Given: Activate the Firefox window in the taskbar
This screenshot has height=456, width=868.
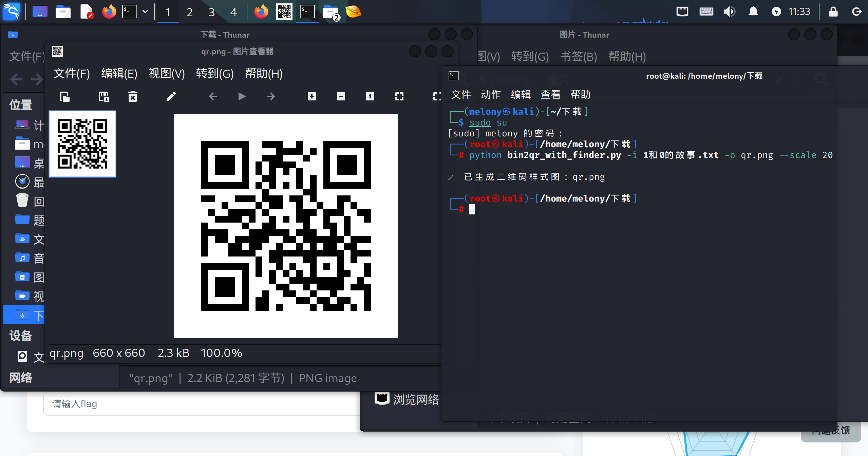Looking at the screenshot, I should (x=261, y=12).
